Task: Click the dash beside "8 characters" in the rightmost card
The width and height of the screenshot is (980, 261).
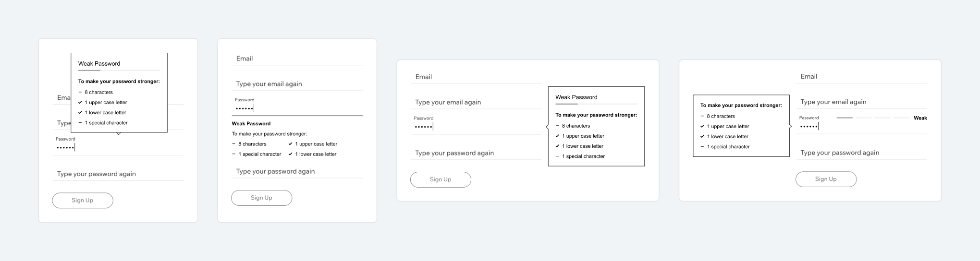Action: pyautogui.click(x=702, y=116)
